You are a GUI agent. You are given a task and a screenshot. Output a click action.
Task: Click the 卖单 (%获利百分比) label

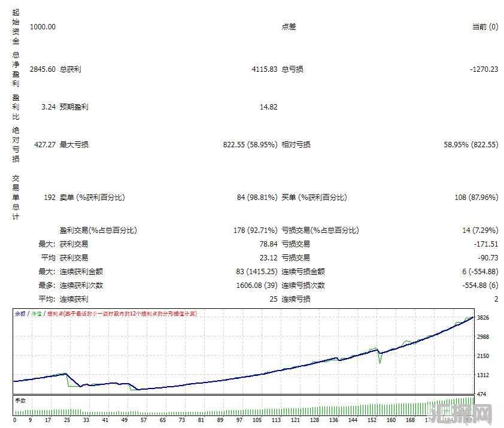[x=92, y=198]
